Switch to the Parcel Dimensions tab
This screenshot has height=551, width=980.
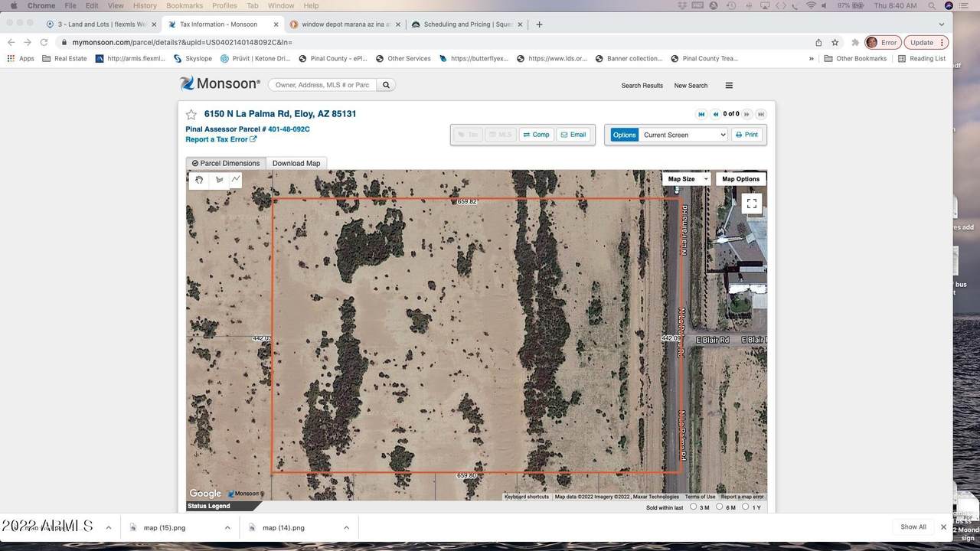pyautogui.click(x=226, y=163)
